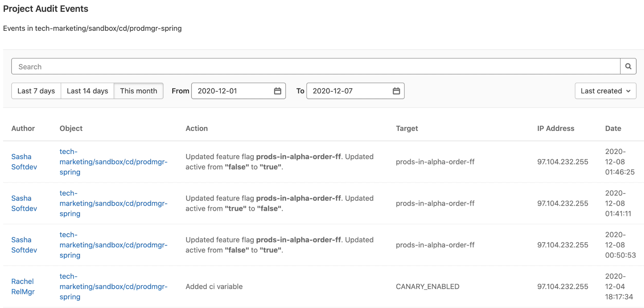Select the This month filter
Image resolution: width=644 pixels, height=308 pixels.
pyautogui.click(x=139, y=91)
